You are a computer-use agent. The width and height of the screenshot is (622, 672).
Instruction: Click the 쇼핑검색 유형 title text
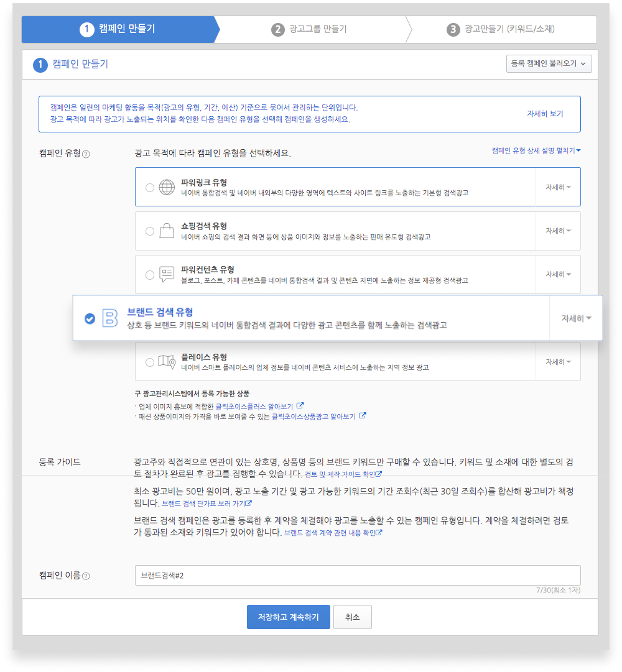click(x=203, y=226)
